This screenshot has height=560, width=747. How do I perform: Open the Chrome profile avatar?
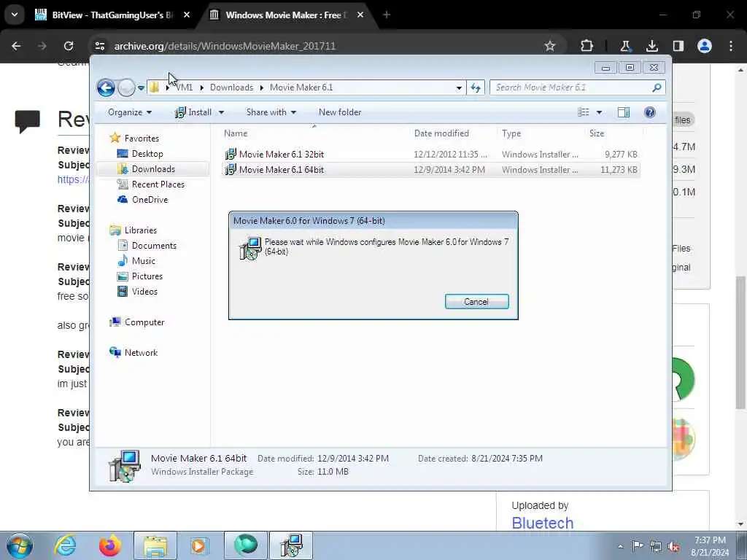click(704, 46)
